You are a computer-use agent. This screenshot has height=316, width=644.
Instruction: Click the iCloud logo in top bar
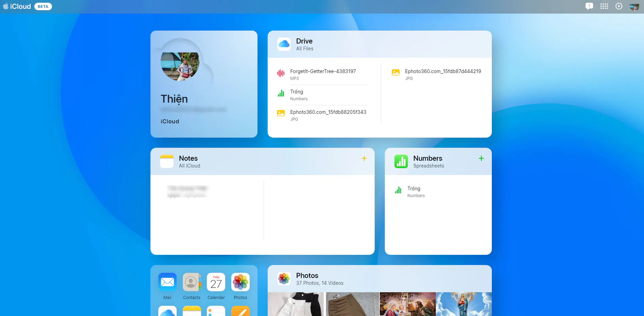pyautogui.click(x=17, y=6)
